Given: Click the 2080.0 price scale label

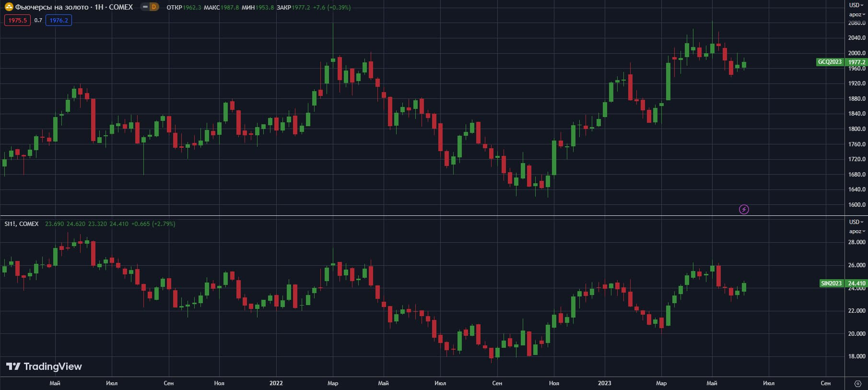Looking at the screenshot, I should pos(856,23).
